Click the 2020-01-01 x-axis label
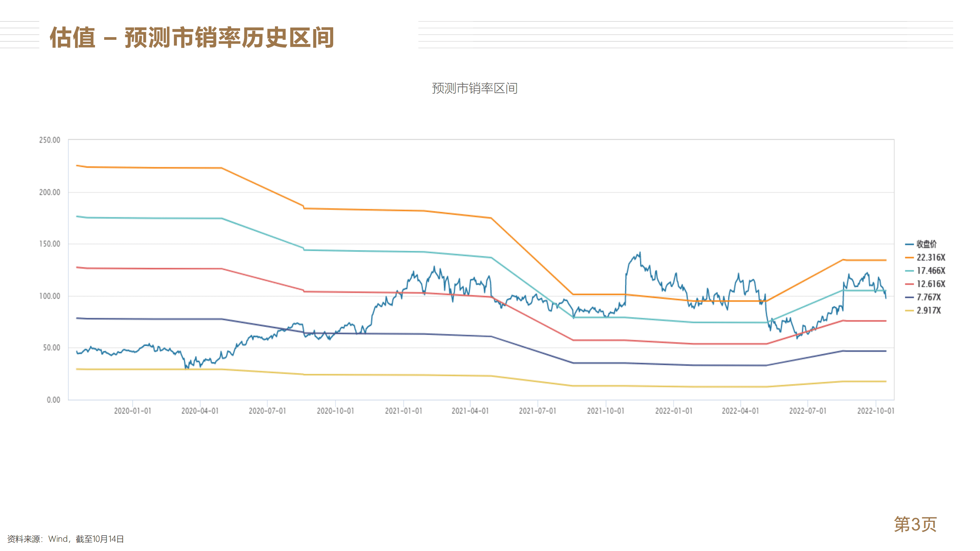The width and height of the screenshot is (980, 551). (x=133, y=411)
